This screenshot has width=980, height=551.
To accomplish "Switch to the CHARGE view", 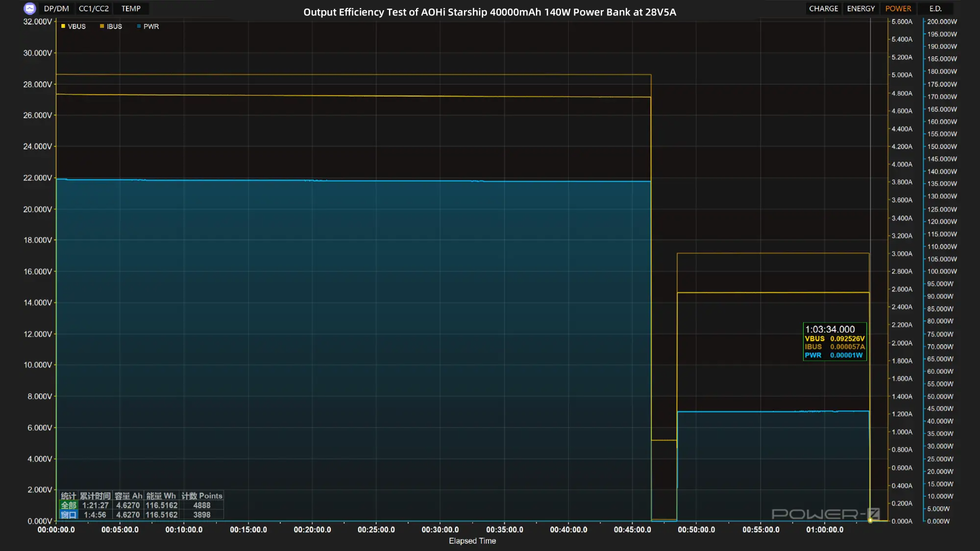I will pyautogui.click(x=823, y=9).
